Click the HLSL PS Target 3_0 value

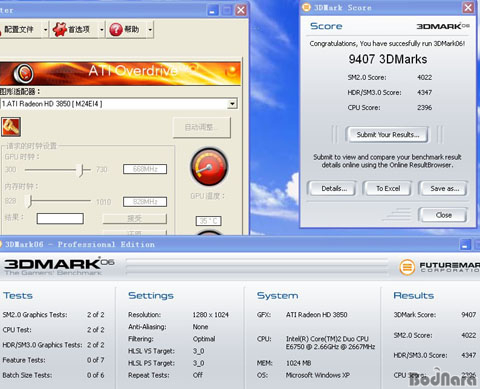click(x=198, y=363)
